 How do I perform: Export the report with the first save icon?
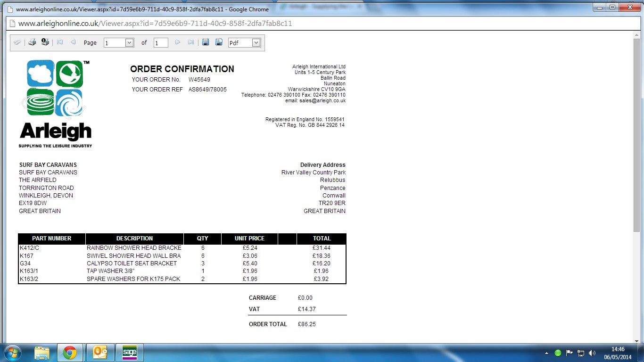pyautogui.click(x=206, y=42)
